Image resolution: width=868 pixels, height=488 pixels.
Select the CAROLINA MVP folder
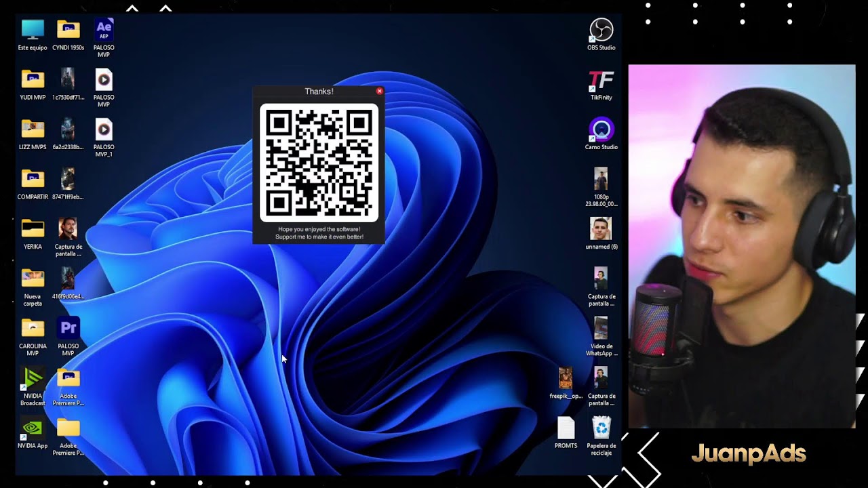[33, 337]
